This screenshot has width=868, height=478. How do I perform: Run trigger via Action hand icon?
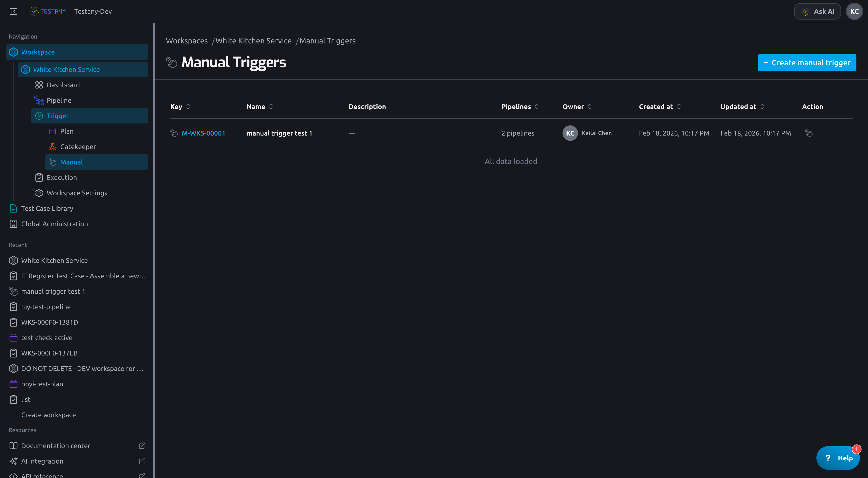(x=809, y=133)
